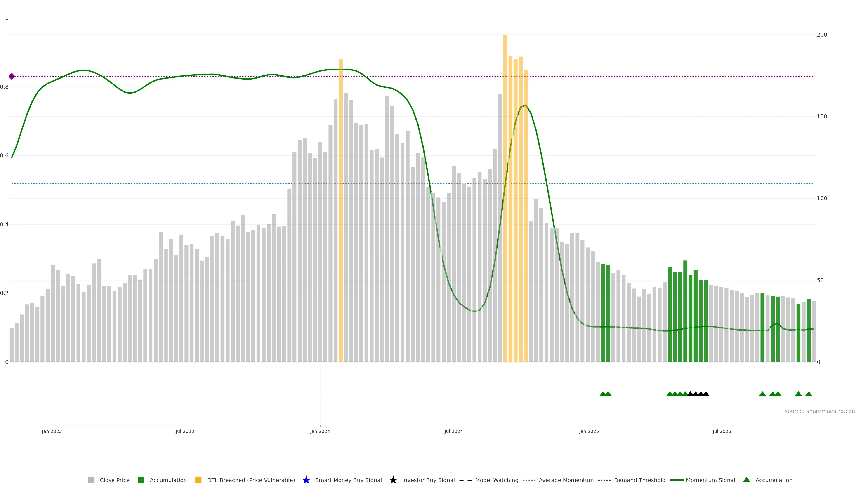Click the green Accumulation square legend icon
This screenshot has width=868, height=488.
click(x=141, y=480)
